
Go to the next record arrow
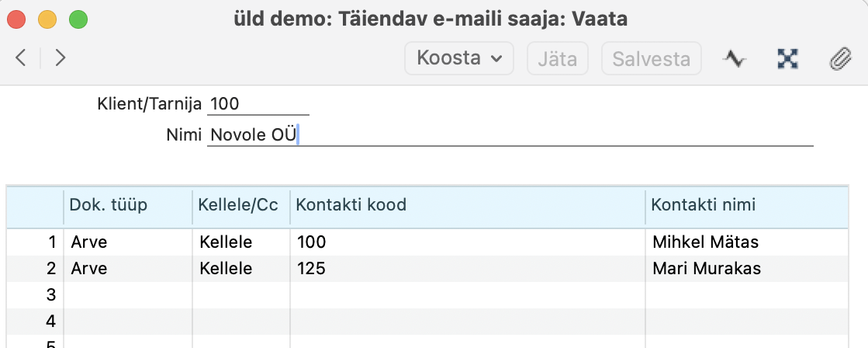(x=61, y=58)
